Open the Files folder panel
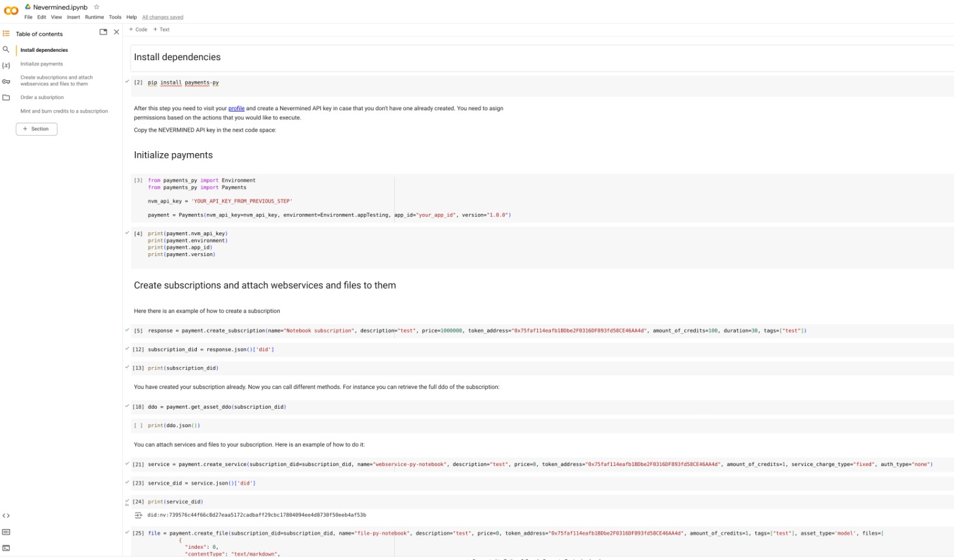Viewport: 954px width, 560px height. click(x=6, y=98)
